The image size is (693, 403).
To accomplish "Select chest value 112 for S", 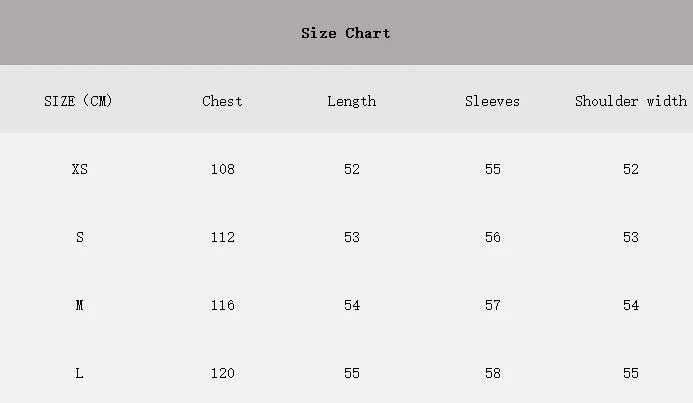I will [223, 237].
